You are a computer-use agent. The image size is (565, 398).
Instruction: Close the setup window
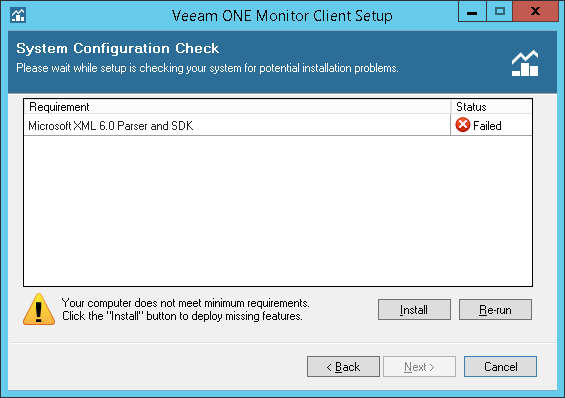[535, 12]
